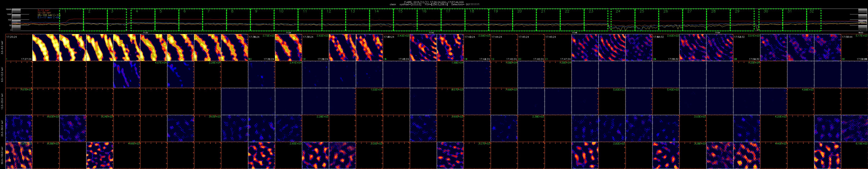Choose interval 26 marker
This screenshot has width=868, height=169.
click(x=666, y=11)
